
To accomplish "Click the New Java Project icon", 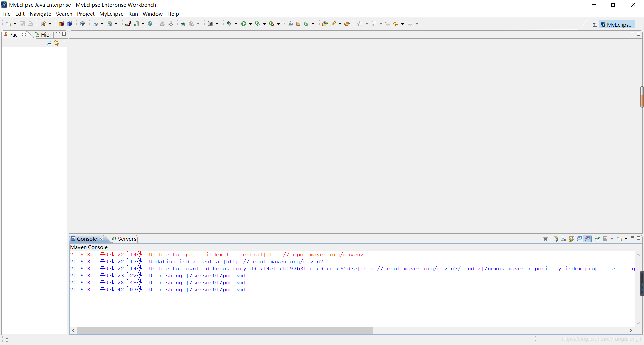I will (x=290, y=24).
